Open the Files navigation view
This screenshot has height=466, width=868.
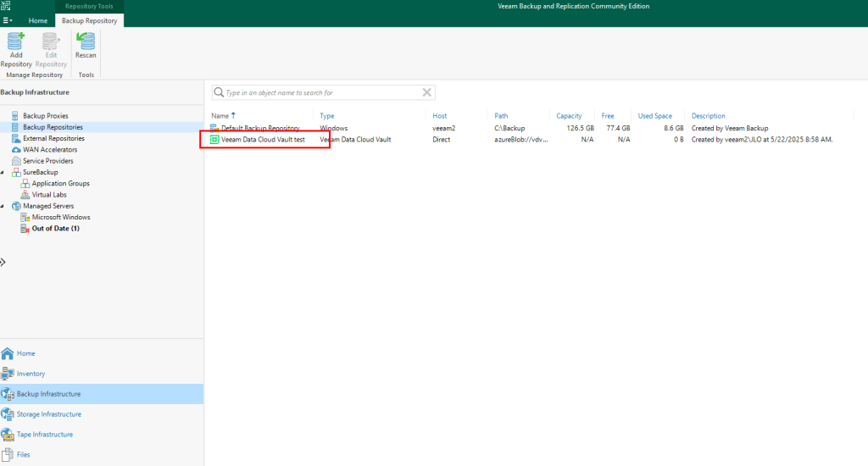[23, 454]
